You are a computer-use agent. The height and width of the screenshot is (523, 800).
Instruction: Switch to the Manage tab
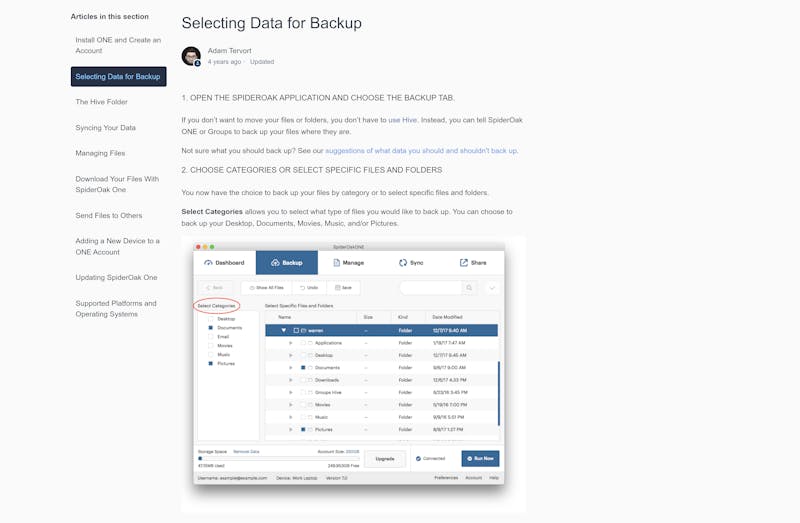click(348, 263)
